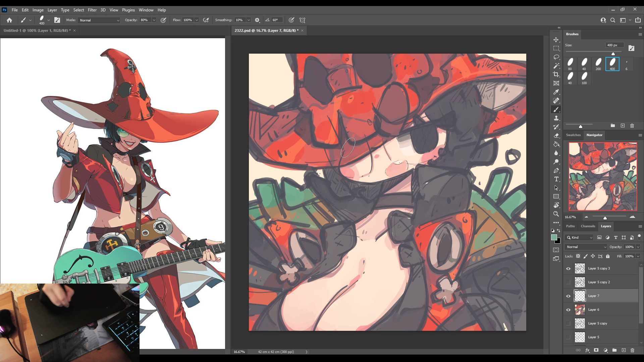Show Layer 5 copy 2
644x362 pixels.
(x=568, y=282)
